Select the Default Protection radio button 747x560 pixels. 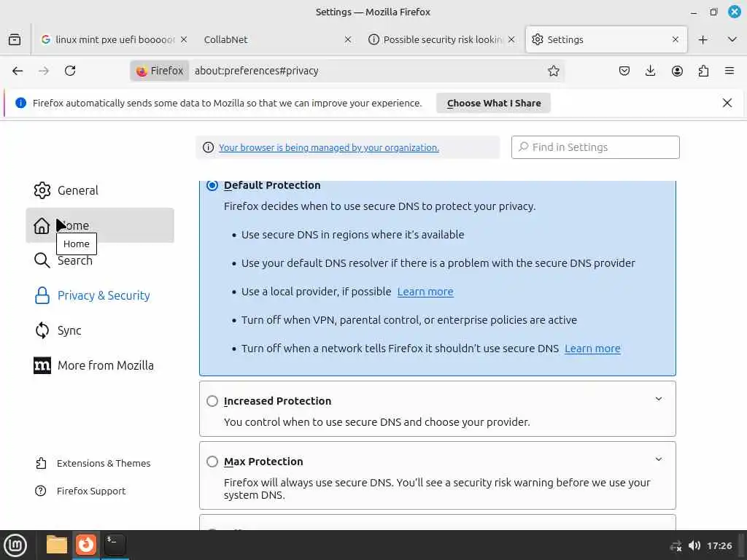212,185
